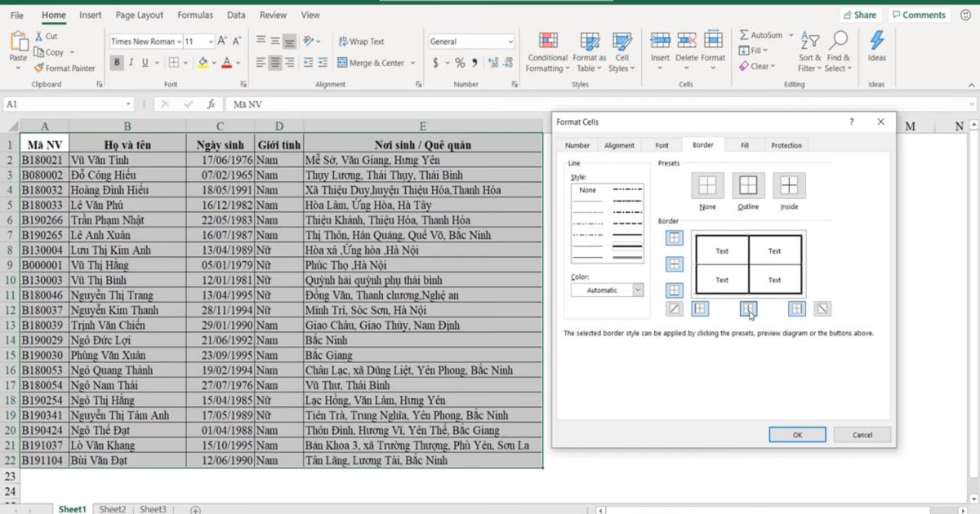Switch to Sheet2 at the bottom
Viewport: 980px width, 514px height.
[113, 508]
